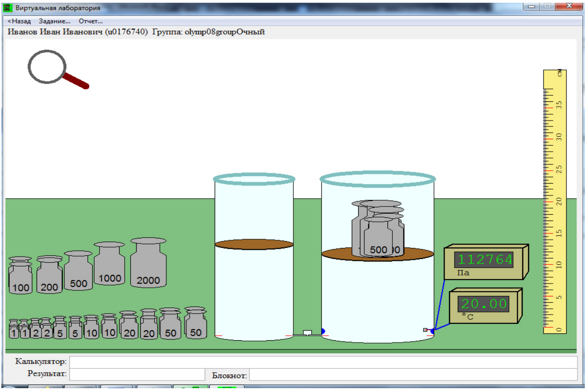Select the left 50 g weight
Screen dimensions: 588x390
(170, 323)
